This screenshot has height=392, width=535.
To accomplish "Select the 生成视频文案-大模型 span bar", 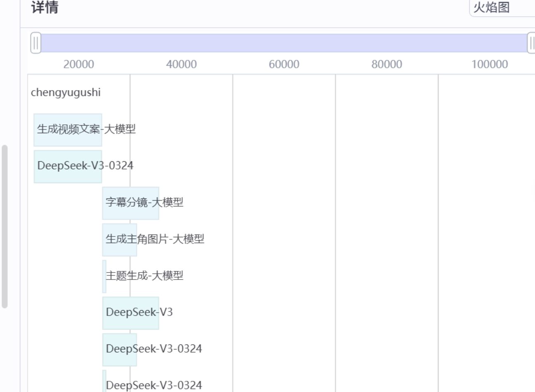I will (68, 130).
